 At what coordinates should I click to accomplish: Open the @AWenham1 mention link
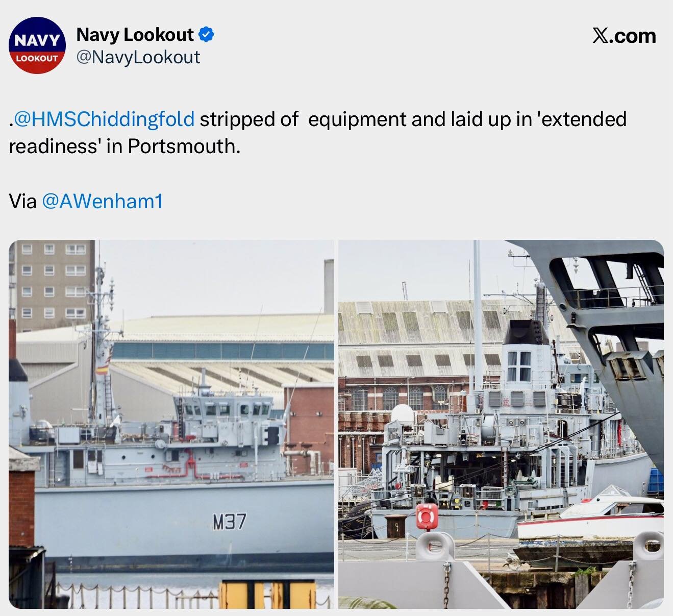tap(102, 201)
